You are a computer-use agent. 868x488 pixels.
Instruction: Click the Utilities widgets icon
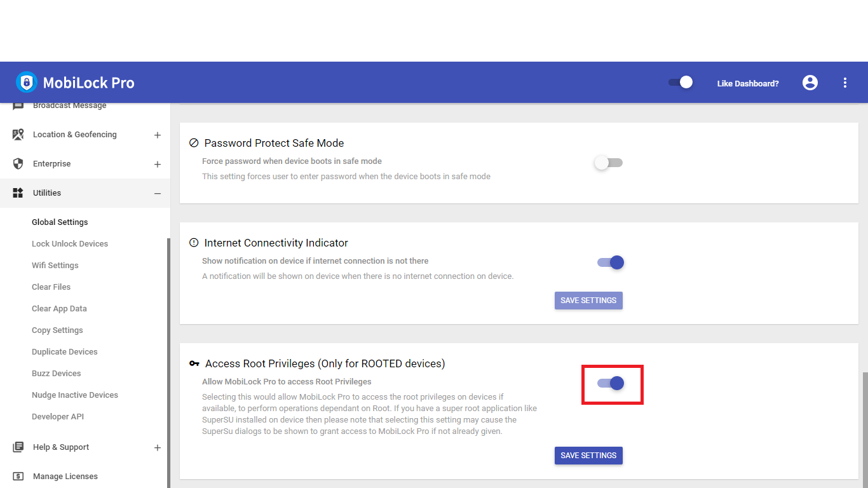click(18, 193)
